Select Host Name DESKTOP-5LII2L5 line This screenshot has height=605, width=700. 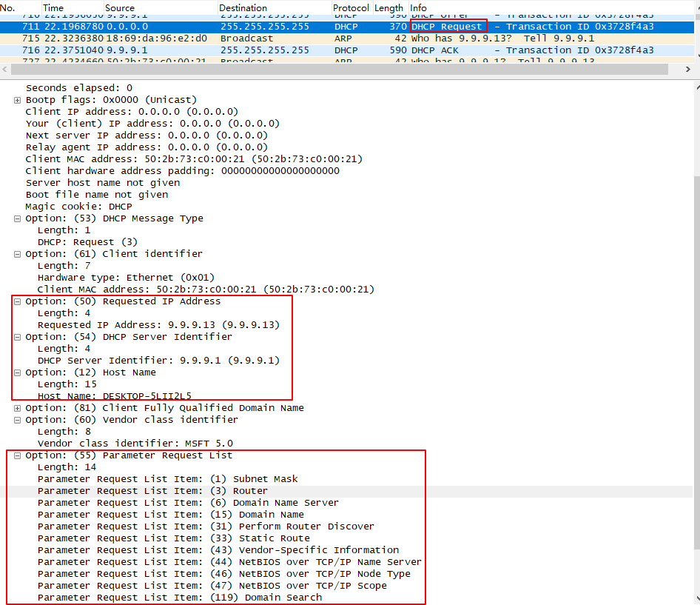[115, 396]
